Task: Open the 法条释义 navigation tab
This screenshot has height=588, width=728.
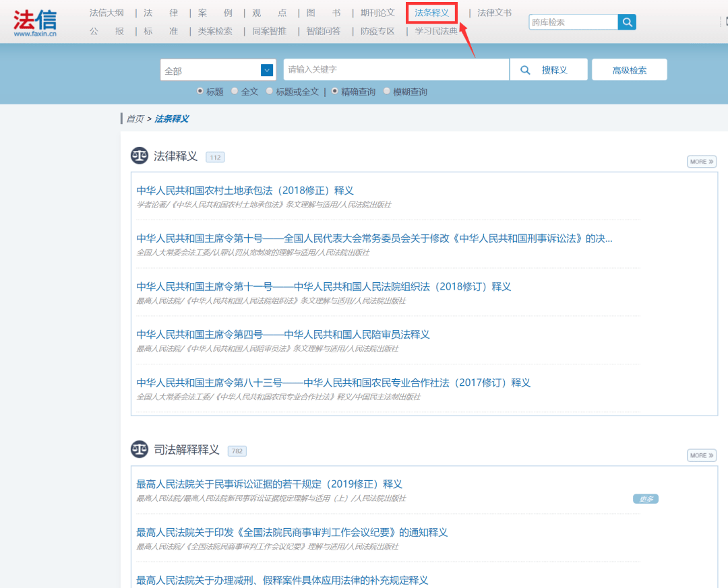Action: click(x=431, y=13)
